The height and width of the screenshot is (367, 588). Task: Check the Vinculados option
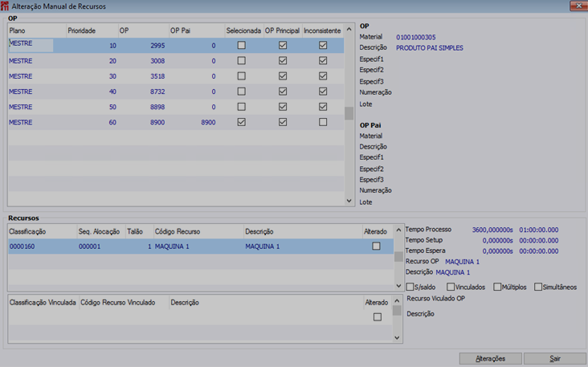point(451,287)
